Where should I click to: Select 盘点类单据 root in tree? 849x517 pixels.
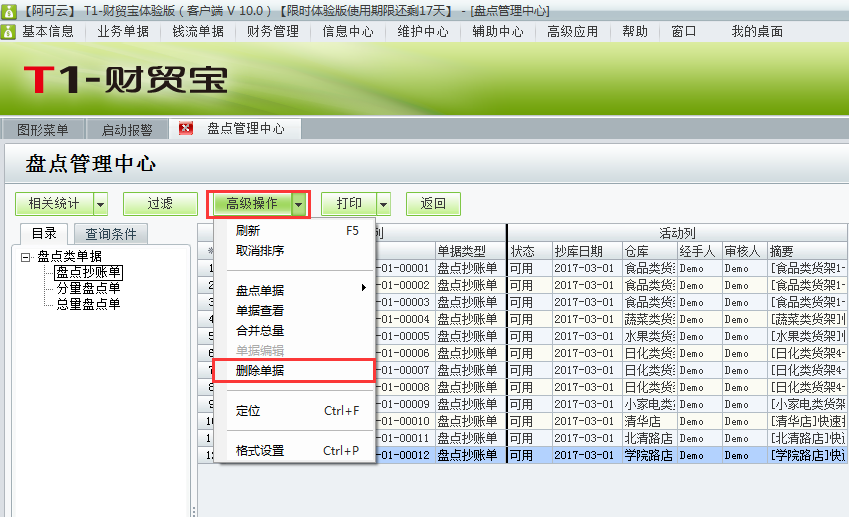69,256
